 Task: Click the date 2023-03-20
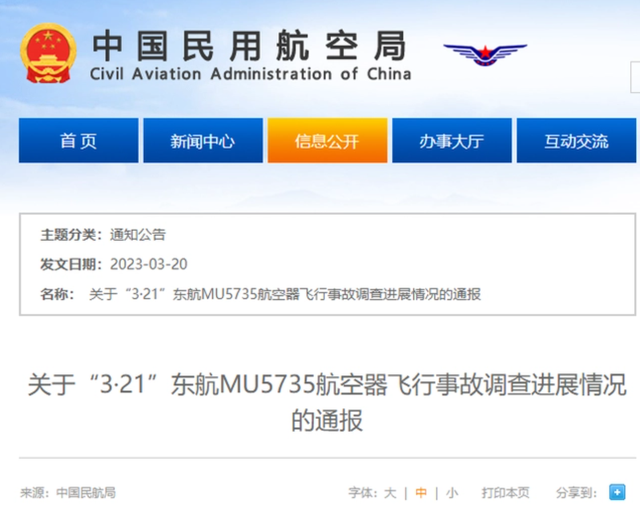point(149,264)
